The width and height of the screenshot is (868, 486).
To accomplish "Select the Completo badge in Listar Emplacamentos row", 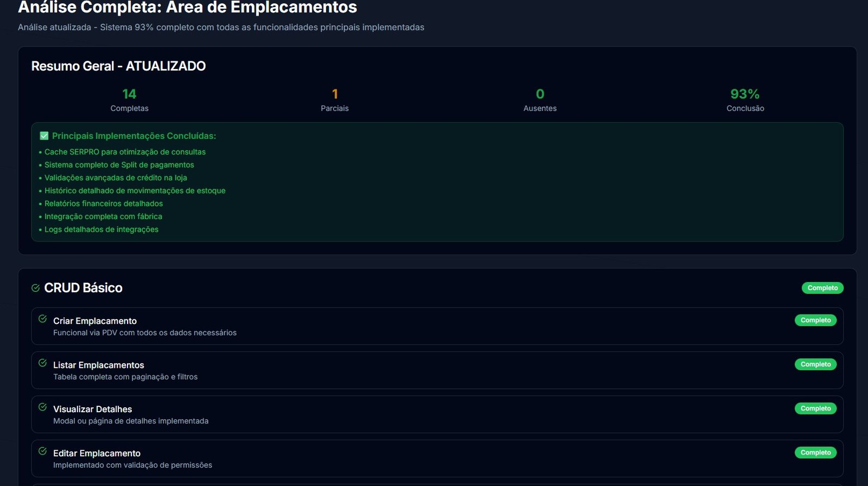I will pos(815,364).
